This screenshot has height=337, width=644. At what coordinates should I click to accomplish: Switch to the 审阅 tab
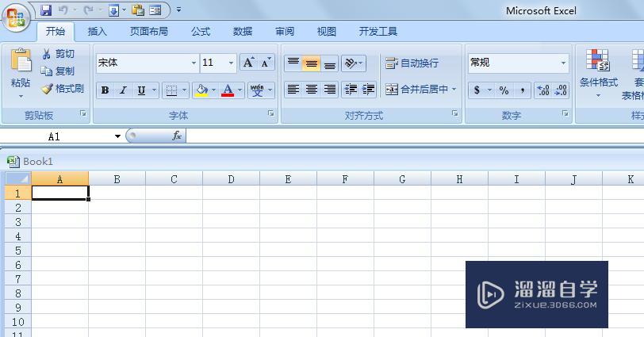[285, 32]
